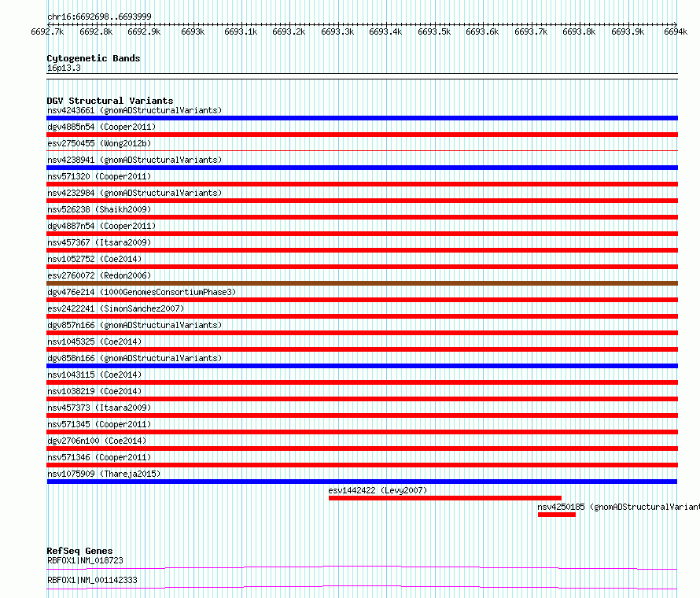Click the RefSeq Genes track title
Screen dimensions: 700x598
coord(79,551)
